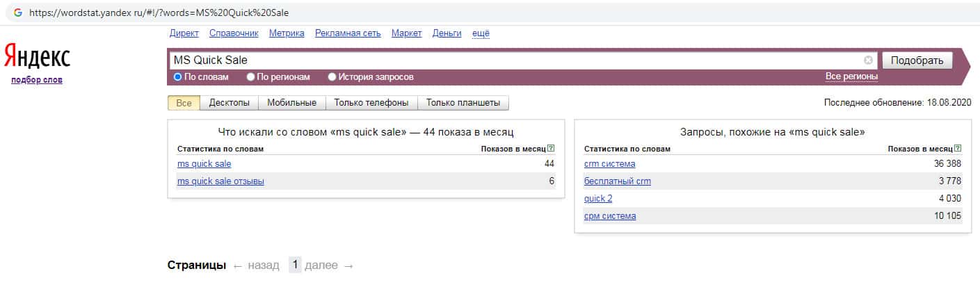Viewport: 980px width, 303px height.
Task: Click left 'Статистика по словам' column header
Action: [220, 149]
